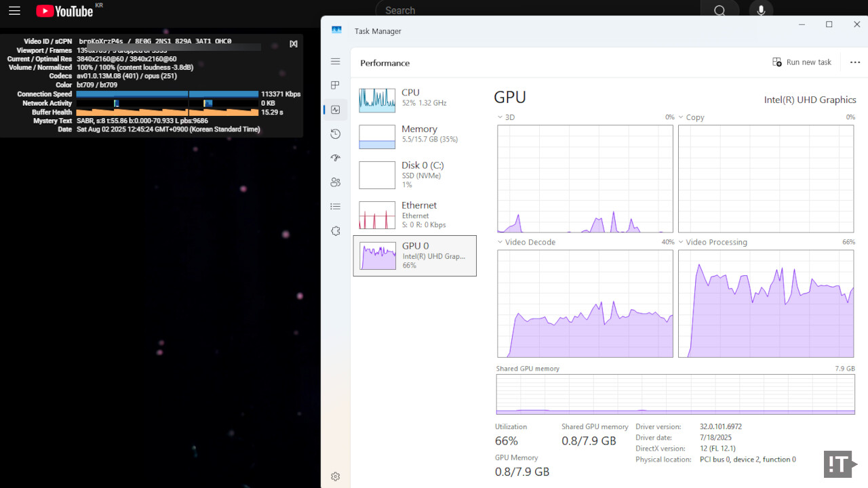Open the Startup apps page icon
The image size is (868, 488).
(335, 158)
